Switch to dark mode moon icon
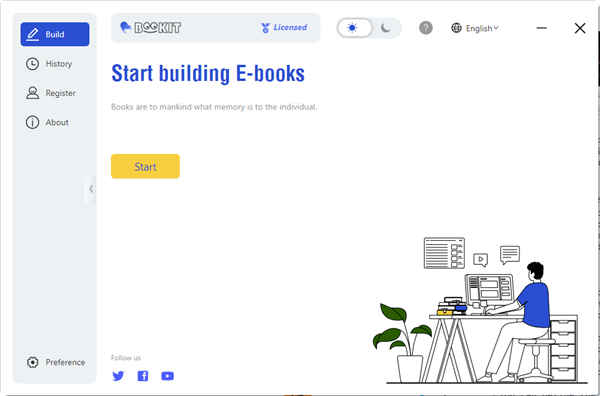This screenshot has width=600, height=396. pyautogui.click(x=386, y=28)
